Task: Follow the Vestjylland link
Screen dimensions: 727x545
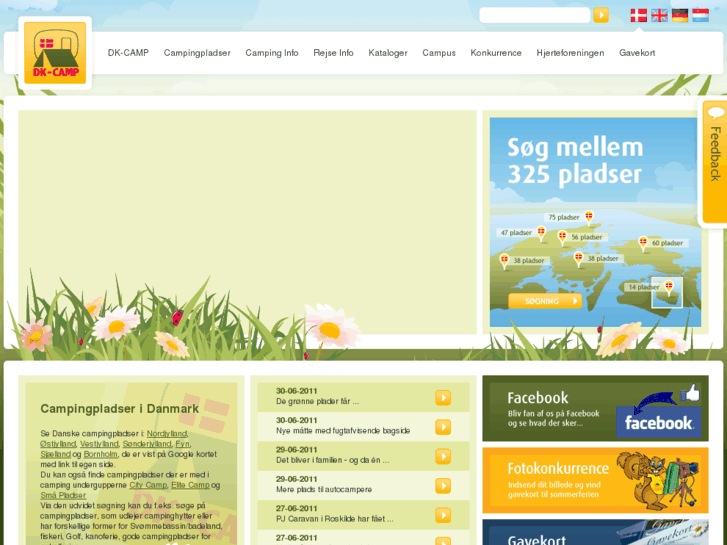Action: pyautogui.click(x=99, y=444)
